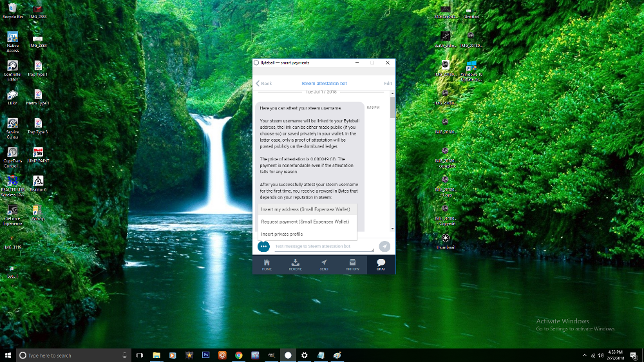The height and width of the screenshot is (362, 644).
Task: Click the Type here to search box
Action: [73, 355]
